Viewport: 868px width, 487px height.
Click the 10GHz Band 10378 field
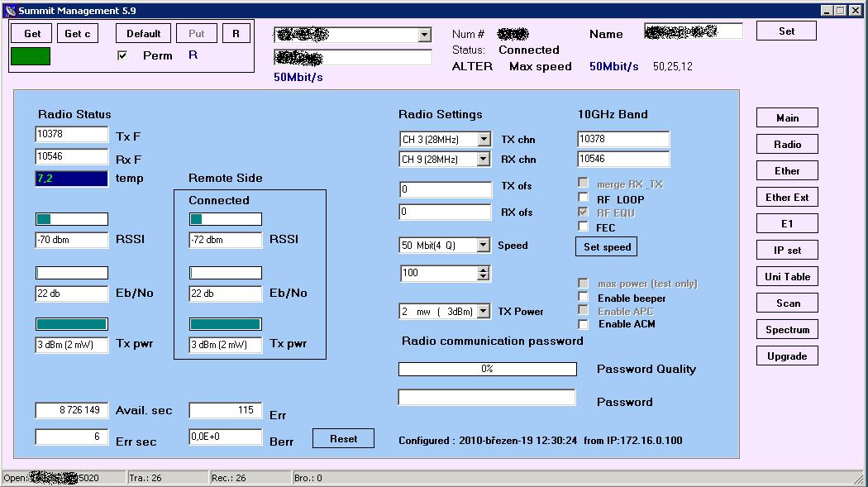pos(622,139)
